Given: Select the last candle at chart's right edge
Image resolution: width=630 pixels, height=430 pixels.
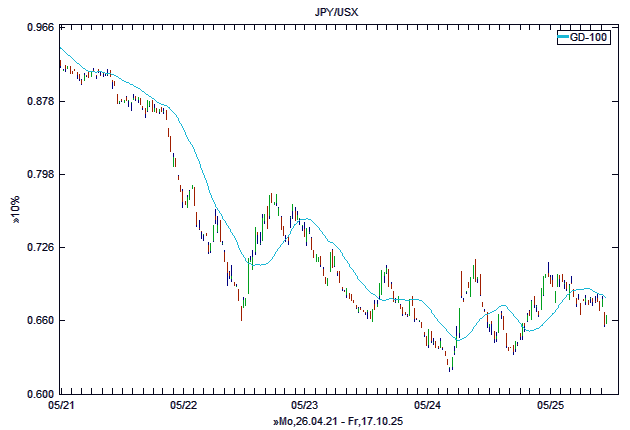Looking at the screenshot, I should [x=606, y=319].
